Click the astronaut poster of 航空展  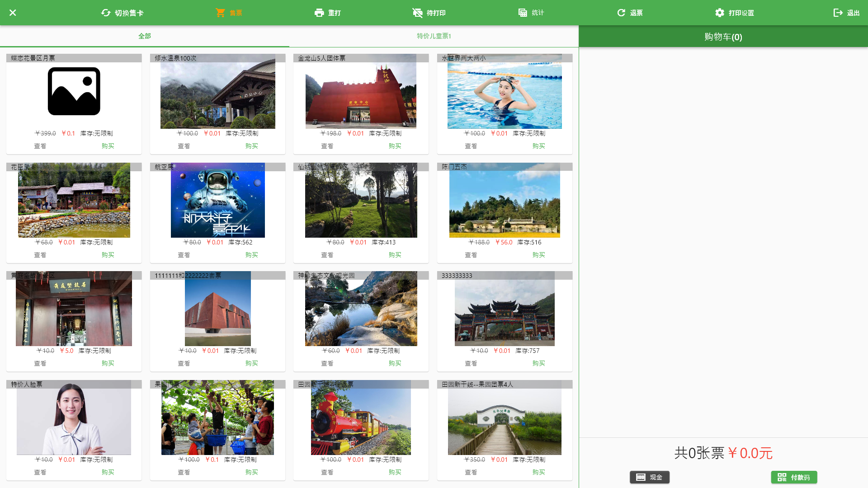tap(218, 200)
